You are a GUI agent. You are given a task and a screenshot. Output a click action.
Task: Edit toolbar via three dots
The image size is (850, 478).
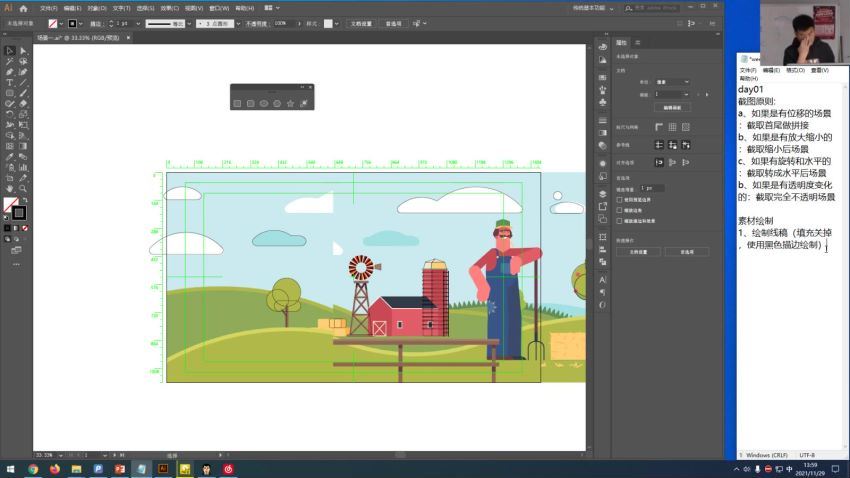pyautogui.click(x=16, y=264)
